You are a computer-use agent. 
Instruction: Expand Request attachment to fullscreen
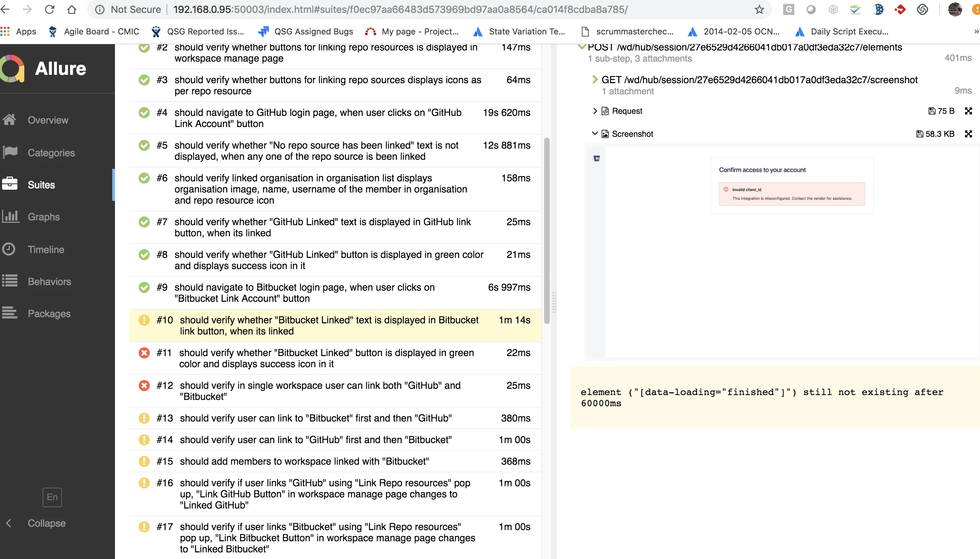pyautogui.click(x=968, y=111)
